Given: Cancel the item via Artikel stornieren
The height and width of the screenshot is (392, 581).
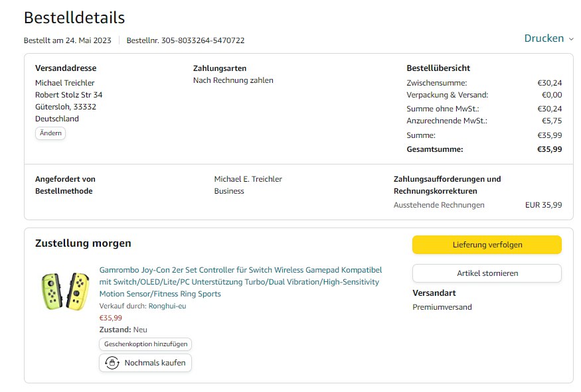Looking at the screenshot, I should (487, 273).
